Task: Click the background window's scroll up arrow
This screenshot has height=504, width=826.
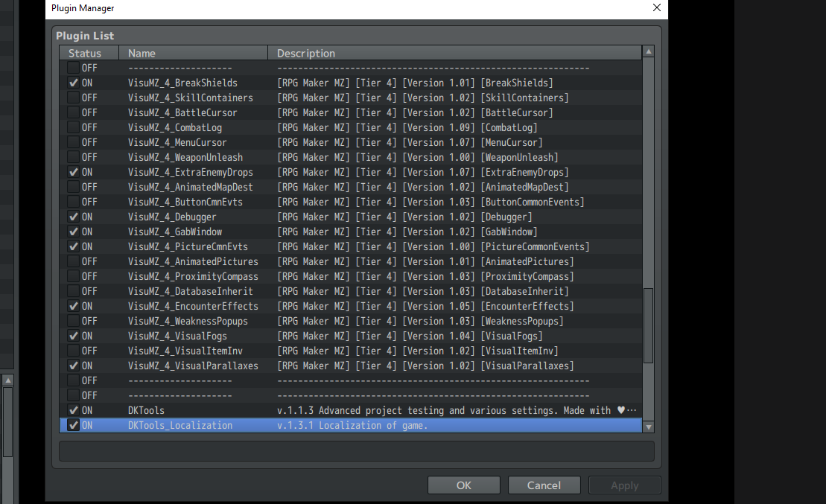Action: pos(8,380)
